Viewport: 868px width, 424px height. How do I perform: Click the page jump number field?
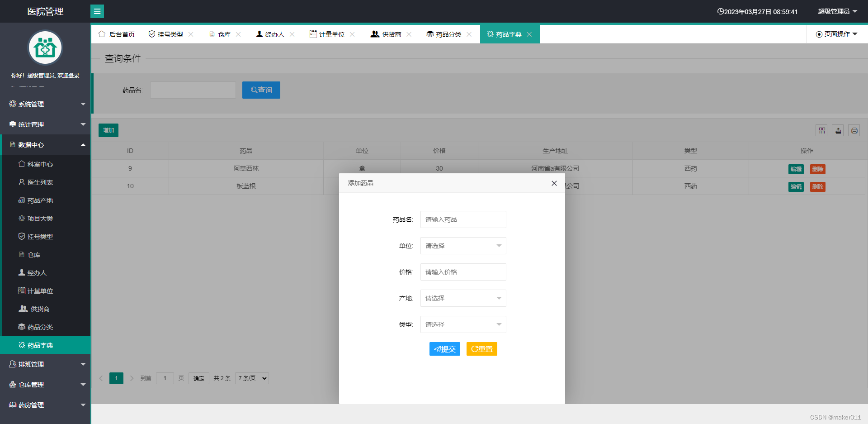165,378
